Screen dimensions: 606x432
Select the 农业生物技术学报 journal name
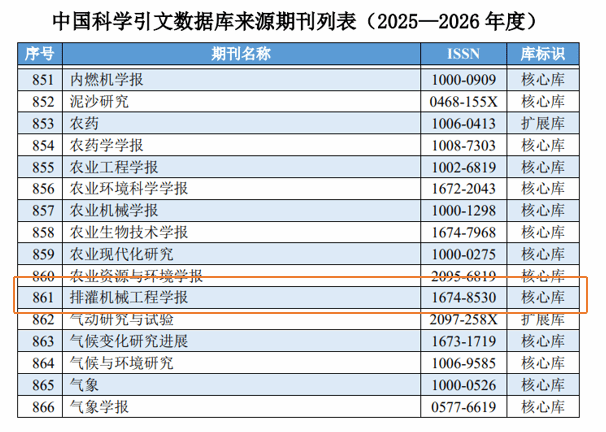point(129,232)
